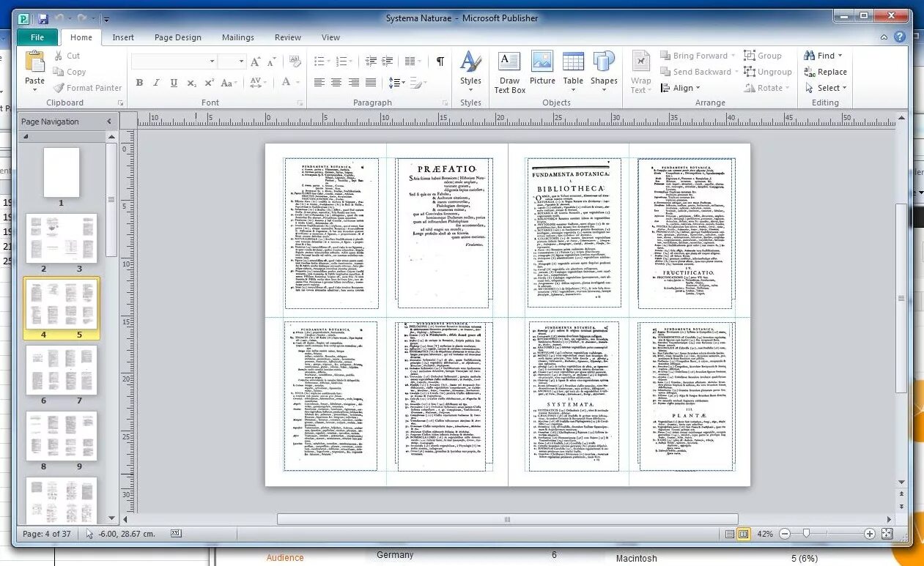This screenshot has height=566, width=924.
Task: Toggle Superscript formatting
Action: tap(209, 83)
